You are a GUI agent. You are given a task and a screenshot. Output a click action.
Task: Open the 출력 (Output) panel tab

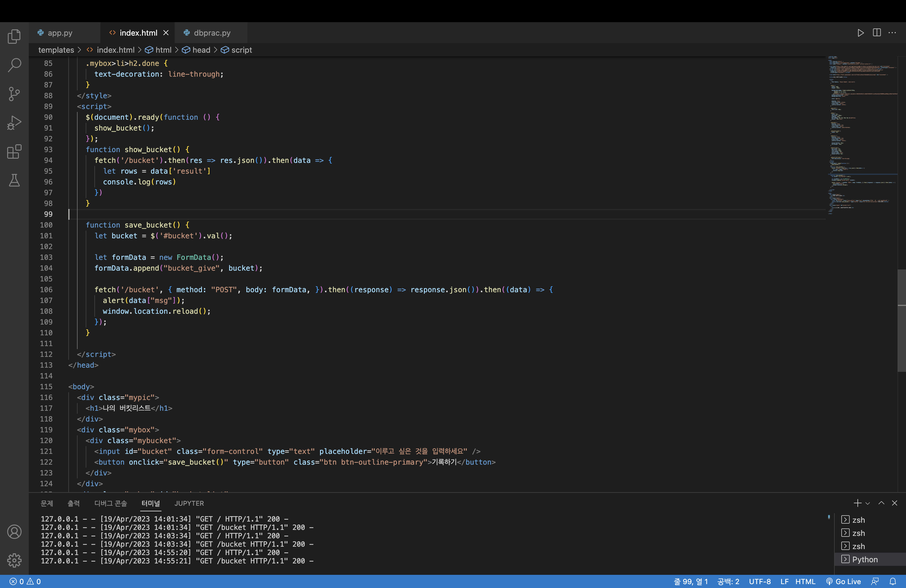73,503
